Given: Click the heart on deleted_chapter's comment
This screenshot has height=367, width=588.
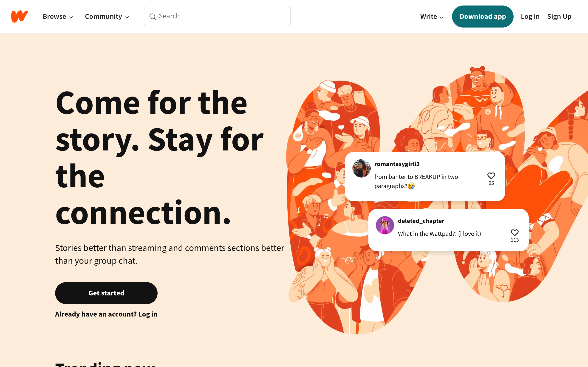Looking at the screenshot, I should [514, 233].
